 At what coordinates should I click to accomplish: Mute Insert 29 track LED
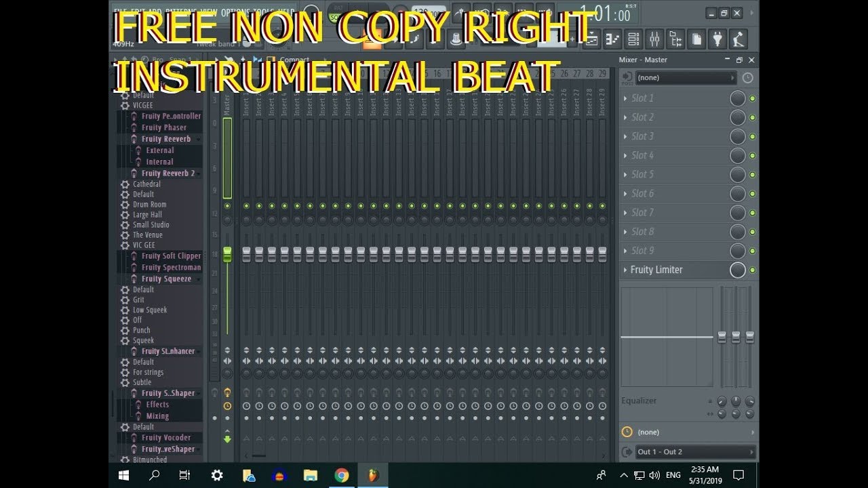pos(602,206)
